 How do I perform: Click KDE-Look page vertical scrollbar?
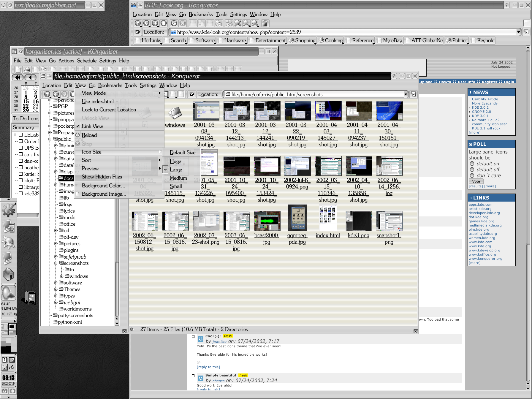click(x=528, y=217)
